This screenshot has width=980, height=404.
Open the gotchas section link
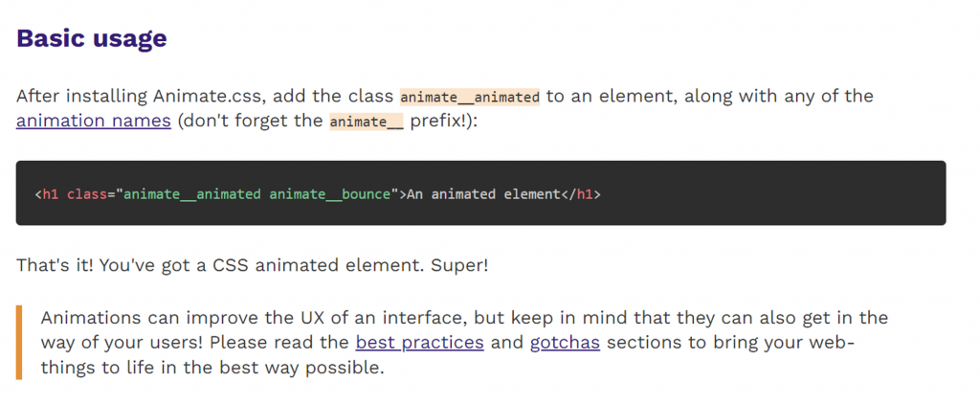point(565,342)
